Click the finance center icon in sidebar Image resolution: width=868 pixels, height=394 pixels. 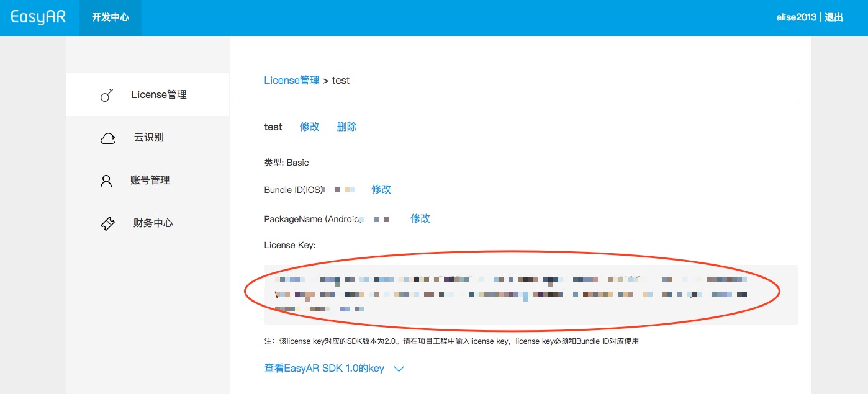tap(107, 222)
